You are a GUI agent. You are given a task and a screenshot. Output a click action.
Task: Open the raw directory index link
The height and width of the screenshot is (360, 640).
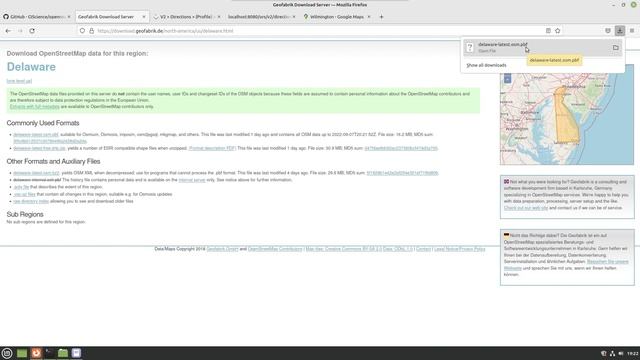31,201
